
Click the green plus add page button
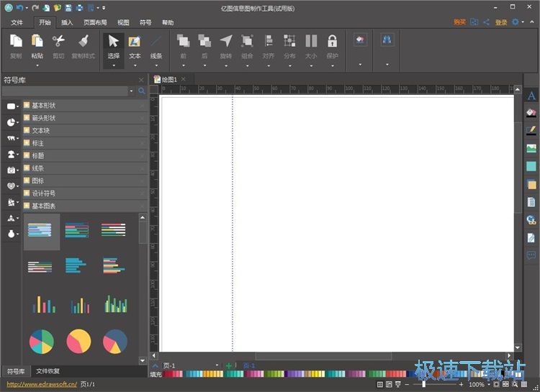point(229,366)
